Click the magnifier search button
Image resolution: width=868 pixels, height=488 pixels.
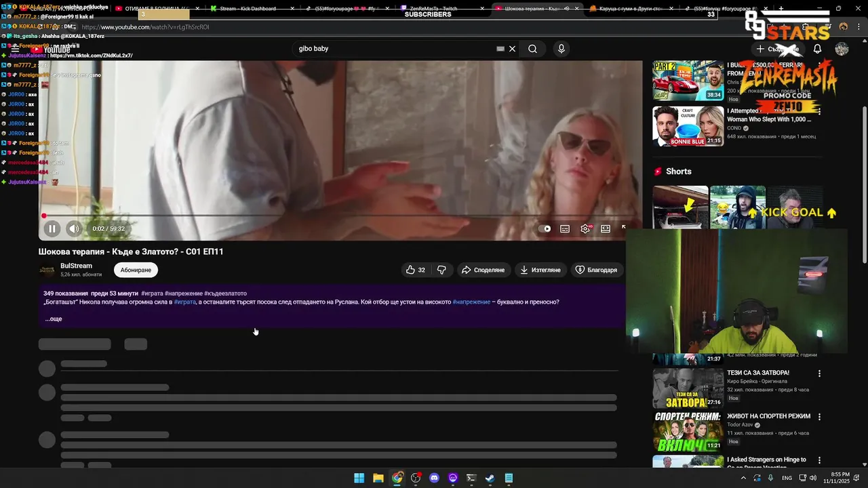click(x=533, y=49)
